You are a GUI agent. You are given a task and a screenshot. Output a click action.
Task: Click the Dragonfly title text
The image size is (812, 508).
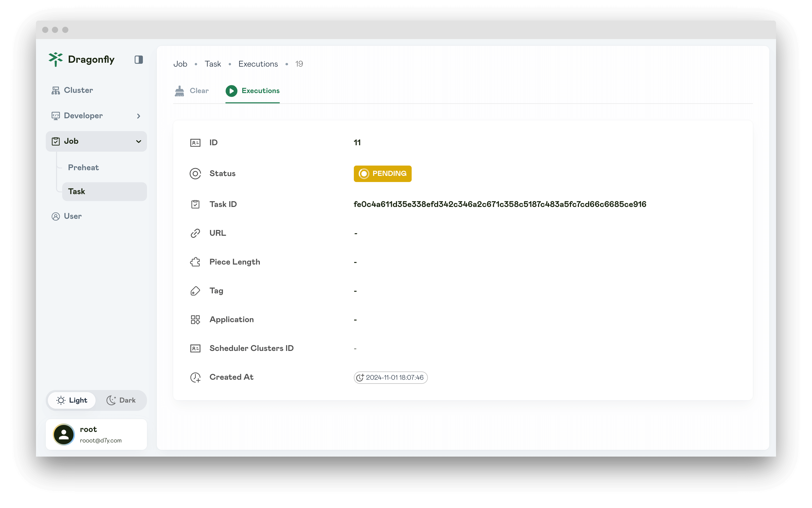pyautogui.click(x=91, y=60)
